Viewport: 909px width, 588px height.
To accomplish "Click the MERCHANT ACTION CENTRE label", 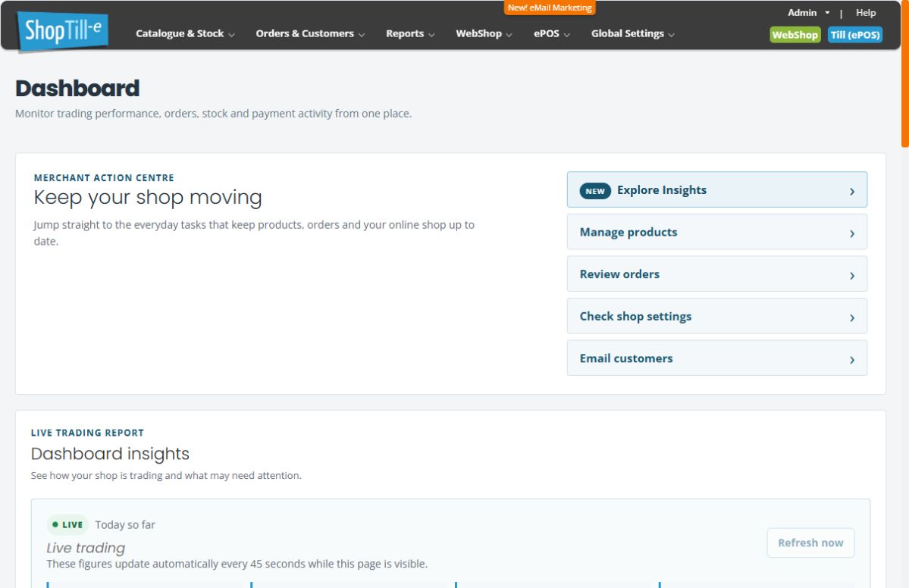I will coord(104,178).
